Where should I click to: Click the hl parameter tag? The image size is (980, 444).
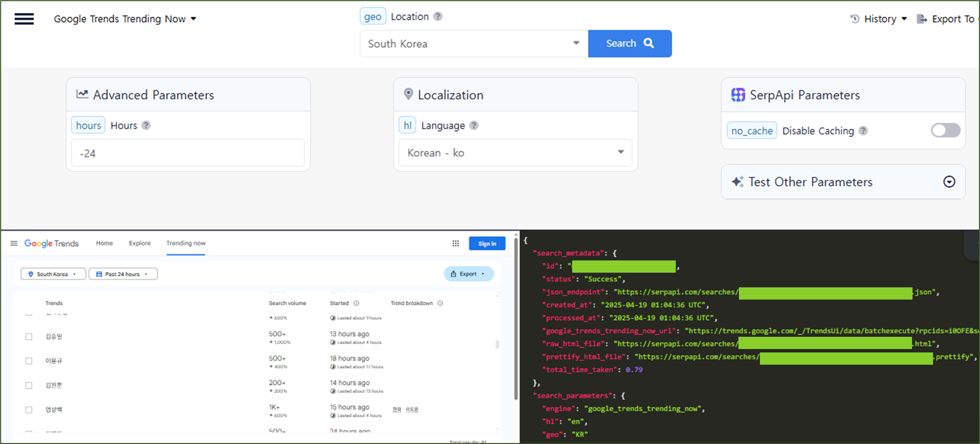tap(407, 125)
